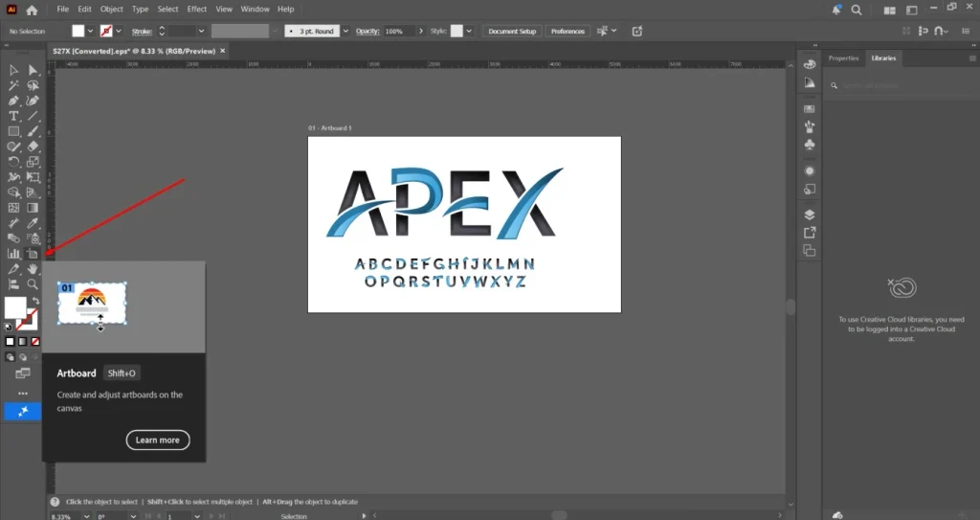Open the Object menu
The image size is (980, 520).
click(112, 10)
